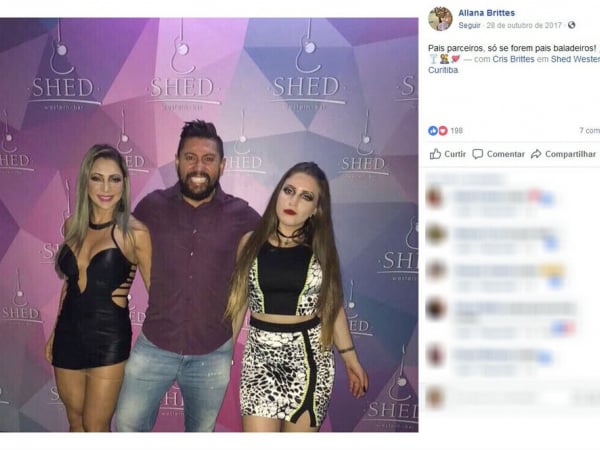Click the Comentar speech bubble icon

point(478,154)
